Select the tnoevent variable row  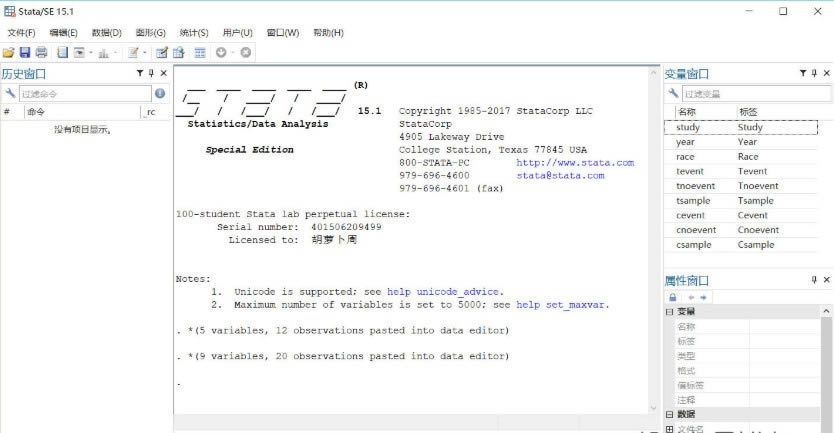pyautogui.click(x=741, y=186)
